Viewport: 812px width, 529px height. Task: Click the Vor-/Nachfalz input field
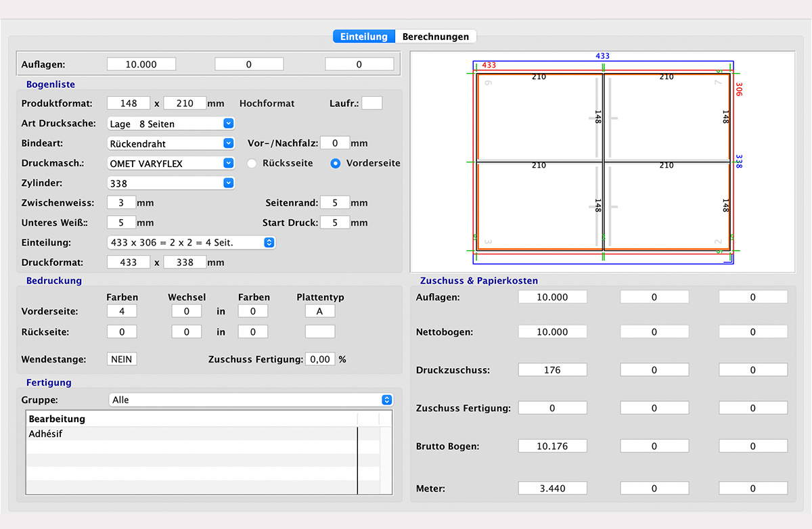coord(335,143)
